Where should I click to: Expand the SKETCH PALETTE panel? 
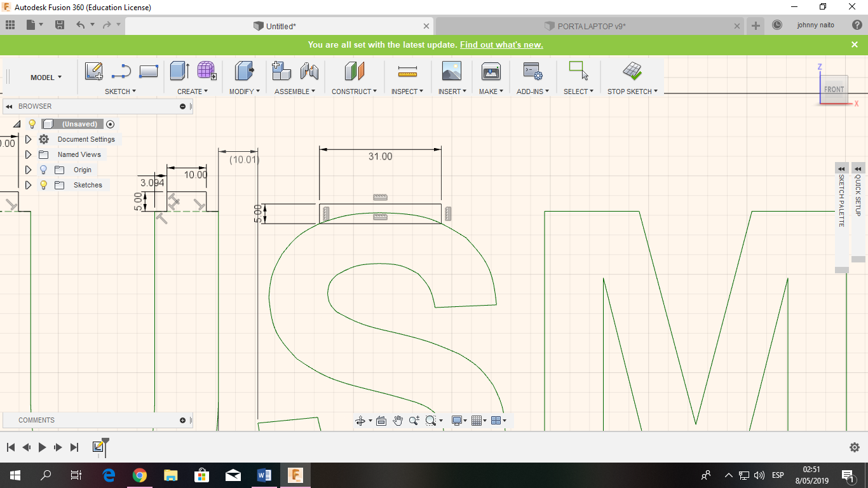[x=842, y=168]
